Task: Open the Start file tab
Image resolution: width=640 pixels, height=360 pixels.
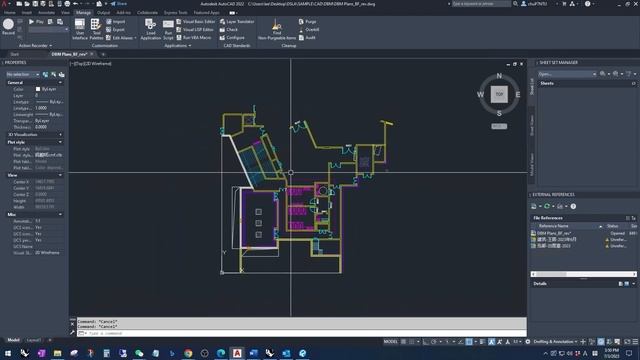Action: (15, 54)
